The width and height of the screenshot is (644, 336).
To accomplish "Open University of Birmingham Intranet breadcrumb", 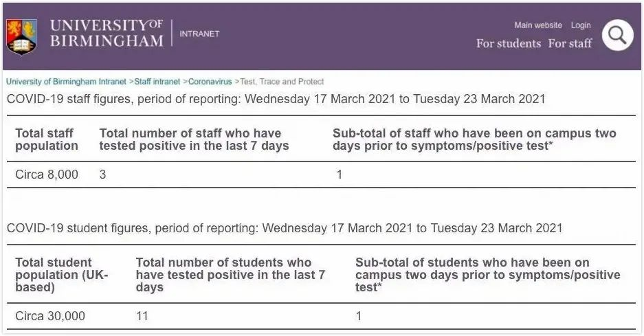I will coord(66,81).
